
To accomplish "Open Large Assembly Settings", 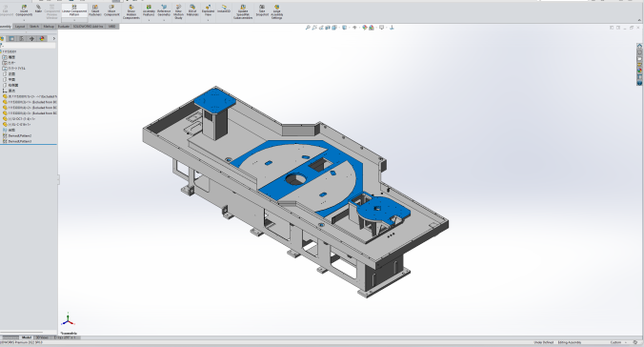I will pos(277,12).
